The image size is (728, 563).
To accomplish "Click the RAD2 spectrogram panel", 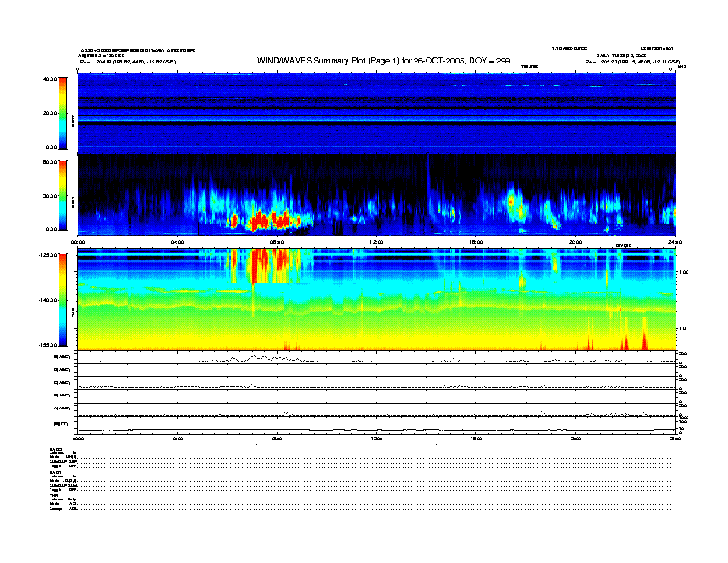I will point(377,113).
